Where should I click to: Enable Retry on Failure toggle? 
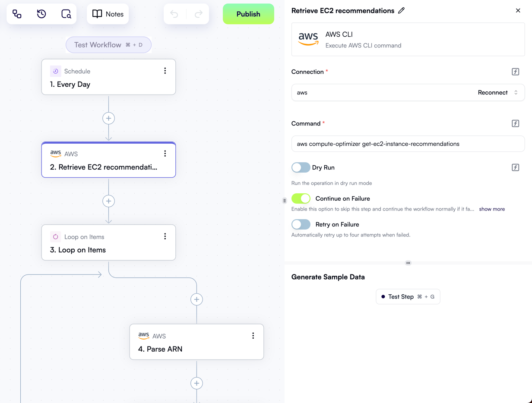pos(301,224)
